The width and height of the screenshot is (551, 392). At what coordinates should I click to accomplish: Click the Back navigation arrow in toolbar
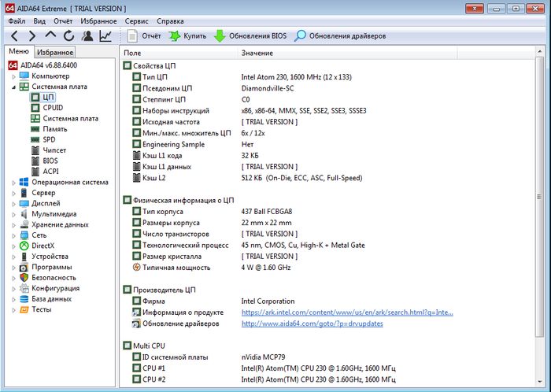(x=15, y=36)
